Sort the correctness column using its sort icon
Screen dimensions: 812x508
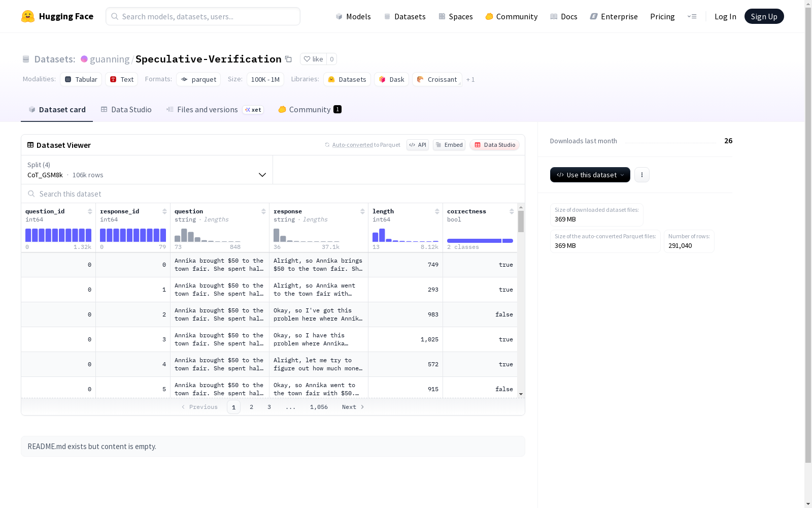click(512, 211)
